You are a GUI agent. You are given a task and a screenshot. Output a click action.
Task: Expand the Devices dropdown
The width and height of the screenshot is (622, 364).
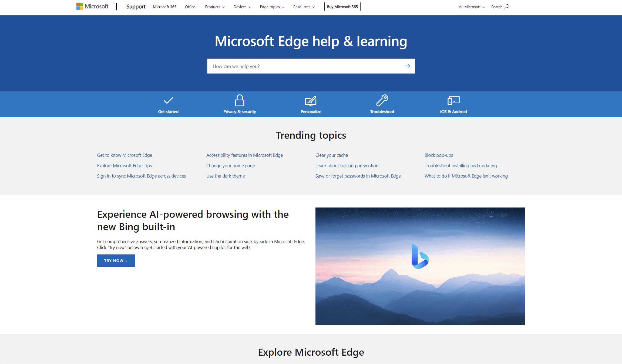pyautogui.click(x=242, y=7)
